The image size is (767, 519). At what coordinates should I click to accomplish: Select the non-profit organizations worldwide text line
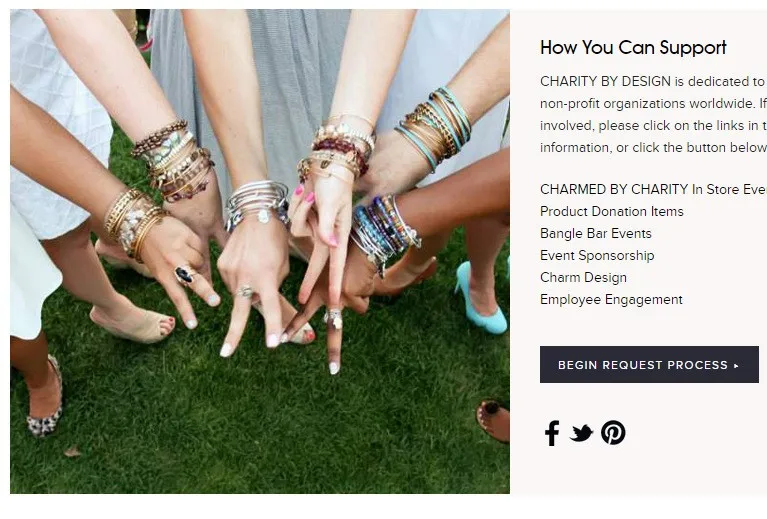(x=653, y=104)
